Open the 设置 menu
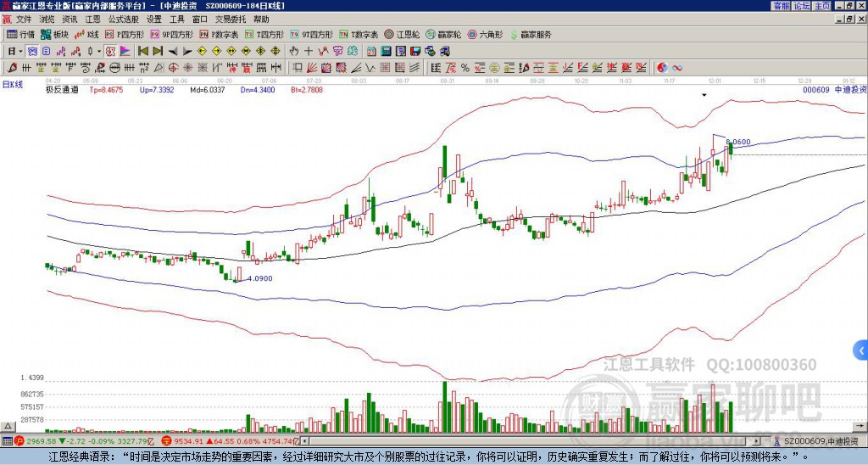Viewport: 868px width, 465px height. 154,20
